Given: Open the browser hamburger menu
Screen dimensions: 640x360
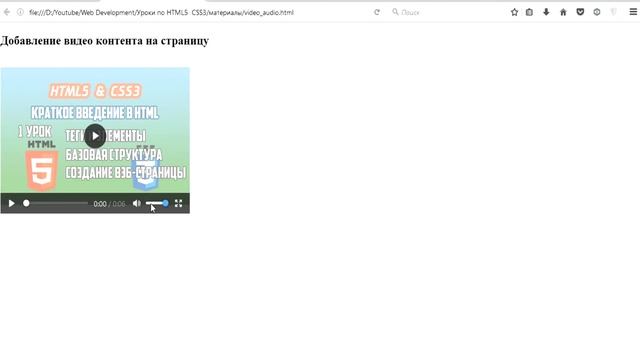Looking at the screenshot, I should click(633, 12).
